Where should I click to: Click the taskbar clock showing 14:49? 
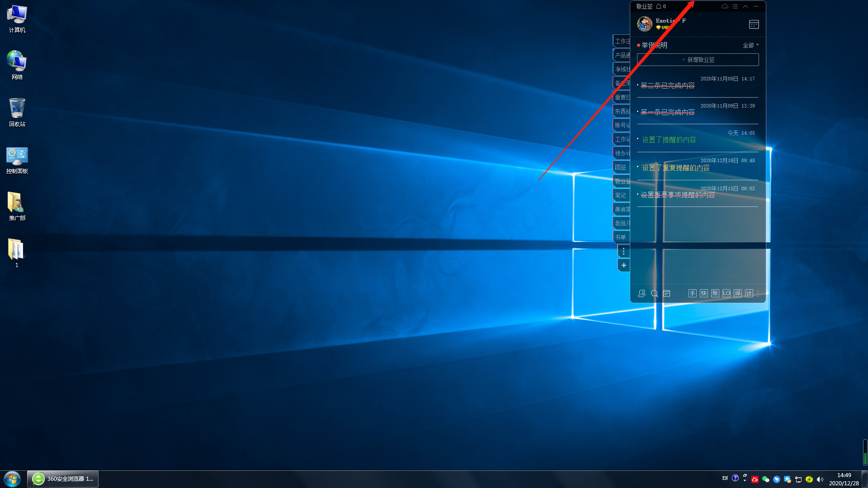pyautogui.click(x=844, y=479)
